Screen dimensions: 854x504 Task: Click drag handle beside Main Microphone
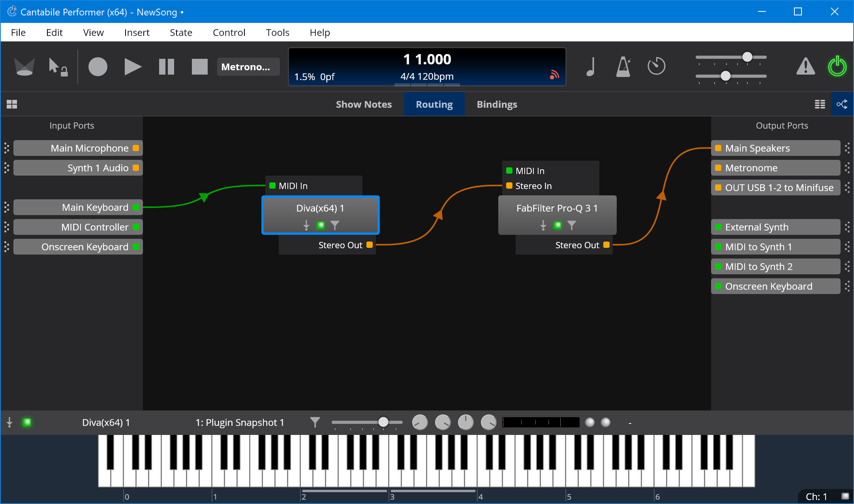click(6, 148)
